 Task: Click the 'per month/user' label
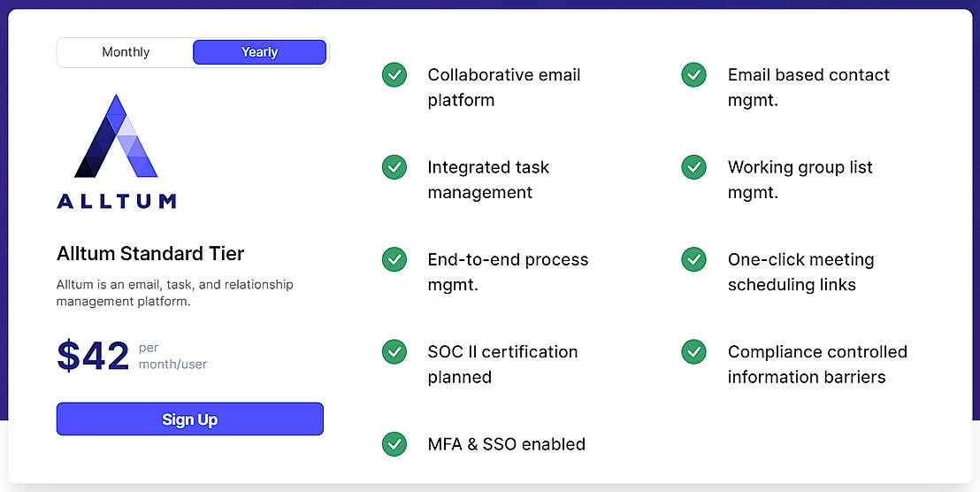click(172, 357)
